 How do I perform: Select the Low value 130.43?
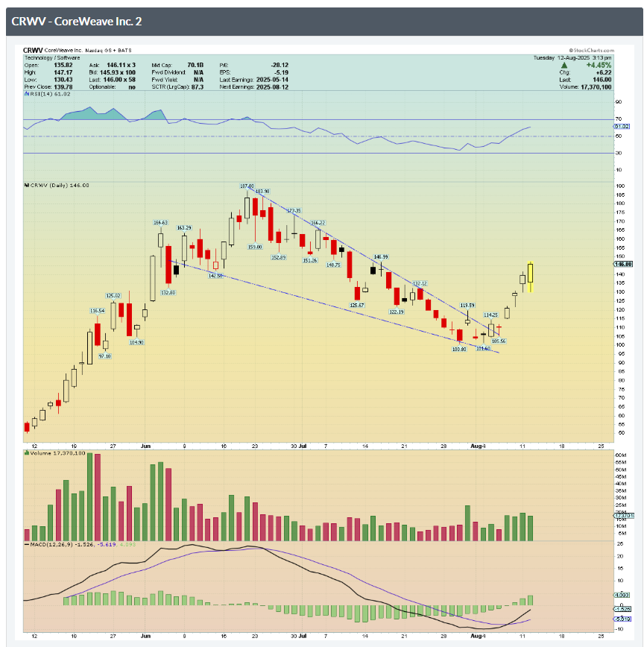pos(63,80)
